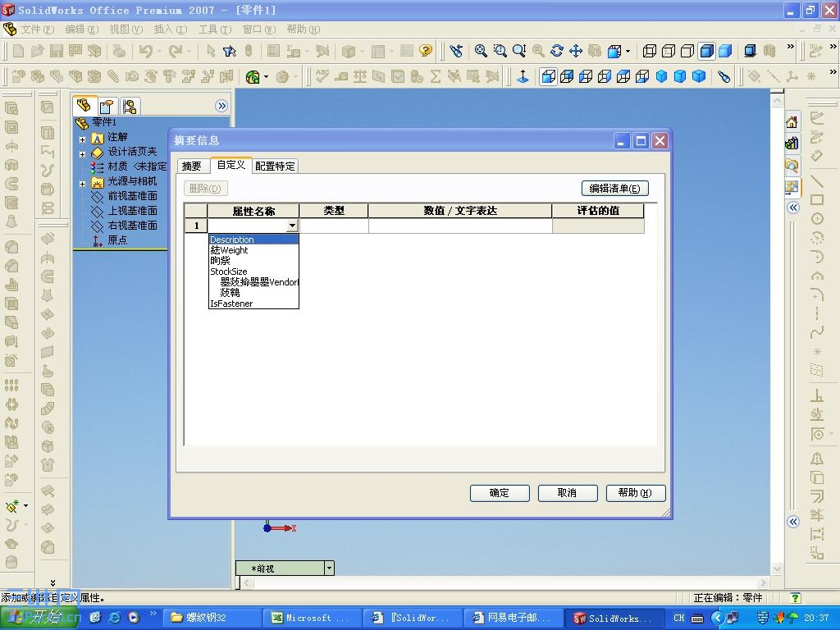Click the New document icon
Viewport: 840px width, 630px height.
tap(18, 51)
